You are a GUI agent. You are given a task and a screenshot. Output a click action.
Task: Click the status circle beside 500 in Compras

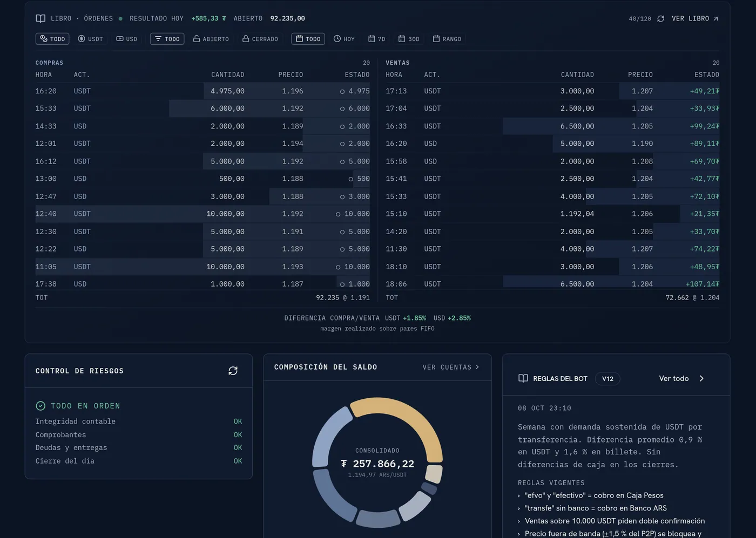pos(351,179)
